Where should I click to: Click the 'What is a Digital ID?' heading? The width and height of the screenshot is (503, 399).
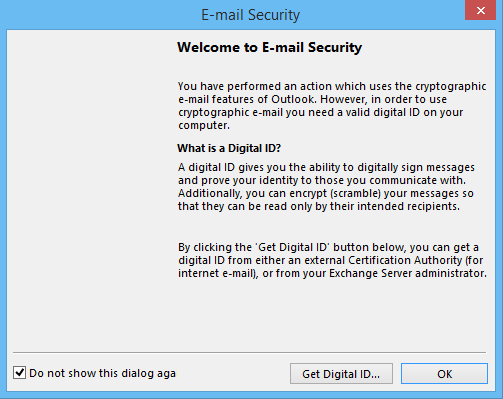[229, 148]
